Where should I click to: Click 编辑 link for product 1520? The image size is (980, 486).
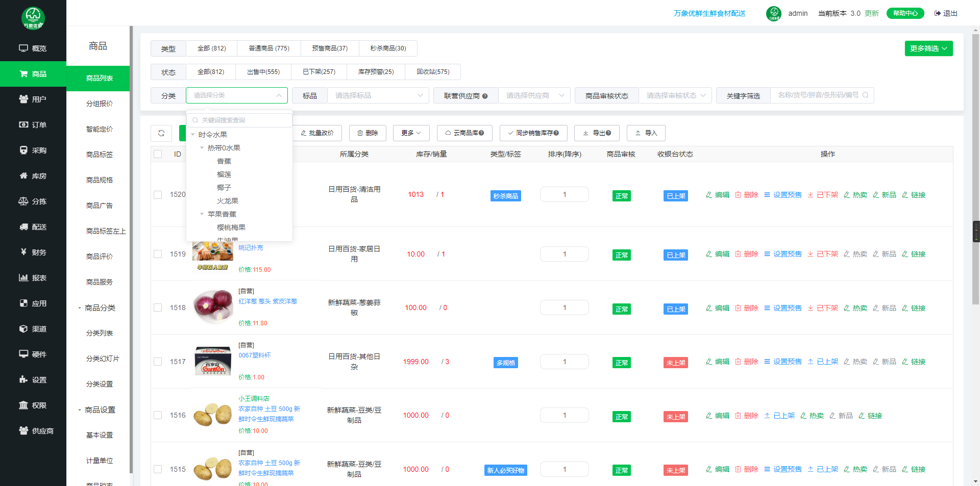click(718, 195)
